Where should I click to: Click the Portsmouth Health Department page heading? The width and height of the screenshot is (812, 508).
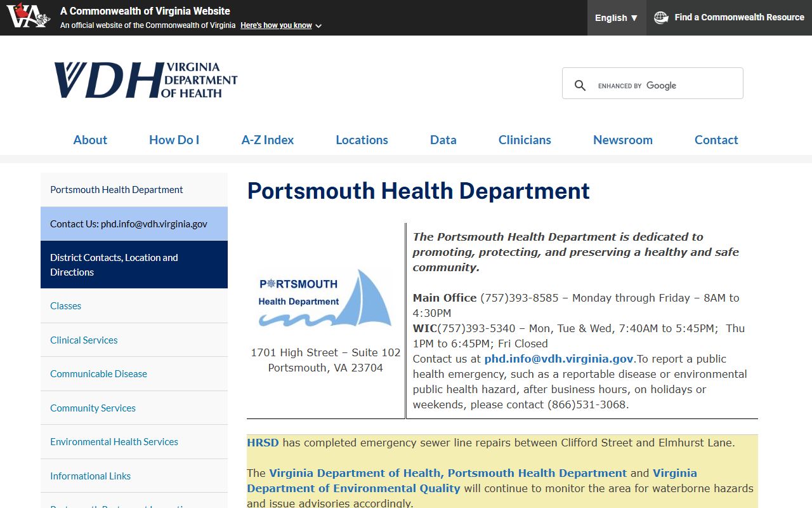419,190
